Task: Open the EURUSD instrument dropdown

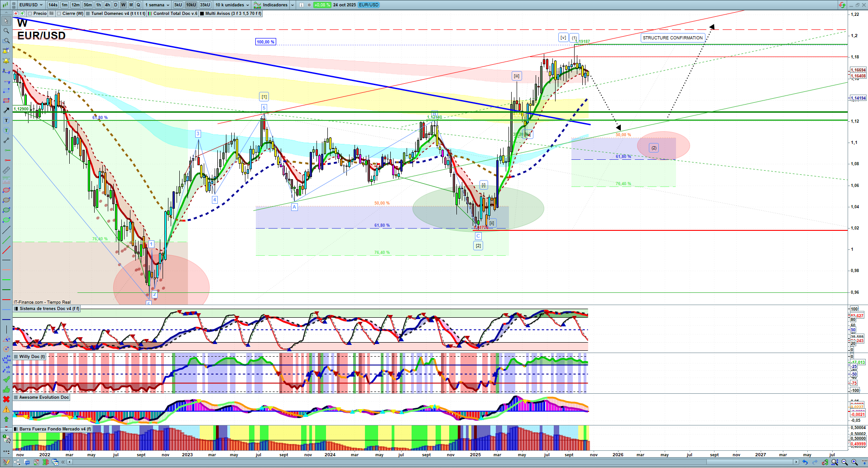Action: point(31,5)
